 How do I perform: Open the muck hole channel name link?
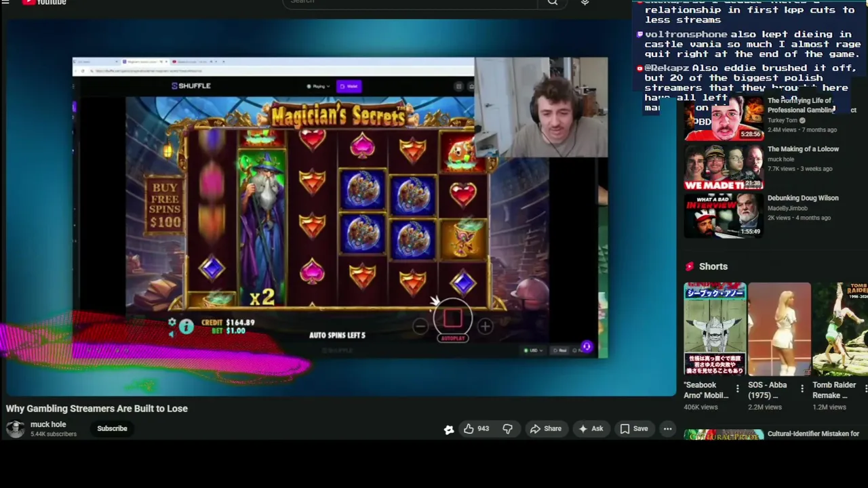point(48,424)
